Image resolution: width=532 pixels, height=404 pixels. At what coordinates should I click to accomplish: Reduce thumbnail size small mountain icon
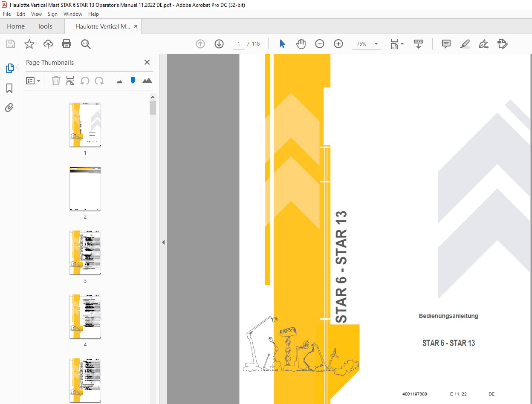point(119,81)
